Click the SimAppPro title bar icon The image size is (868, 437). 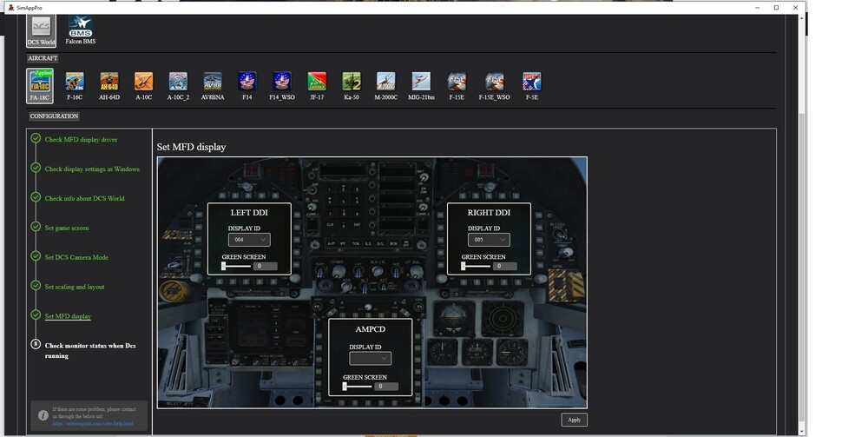11,8
